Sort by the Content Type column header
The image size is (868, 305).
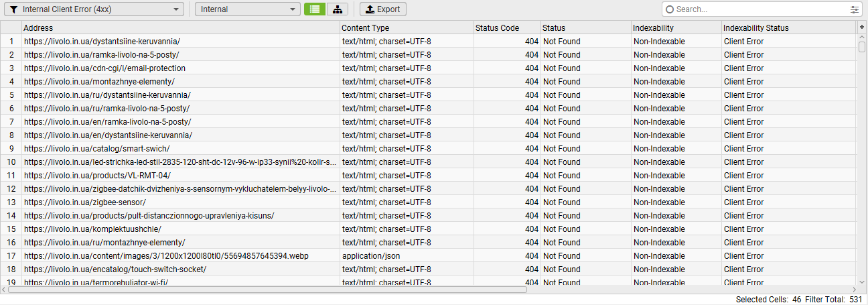407,27
